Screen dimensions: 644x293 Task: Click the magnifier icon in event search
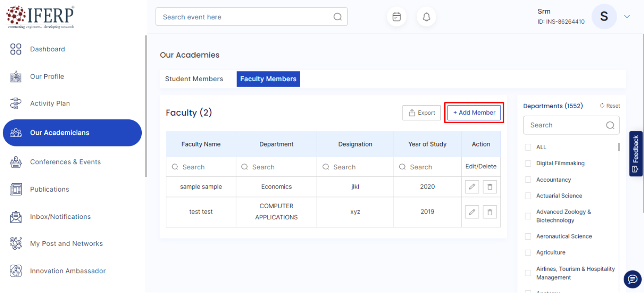(338, 17)
